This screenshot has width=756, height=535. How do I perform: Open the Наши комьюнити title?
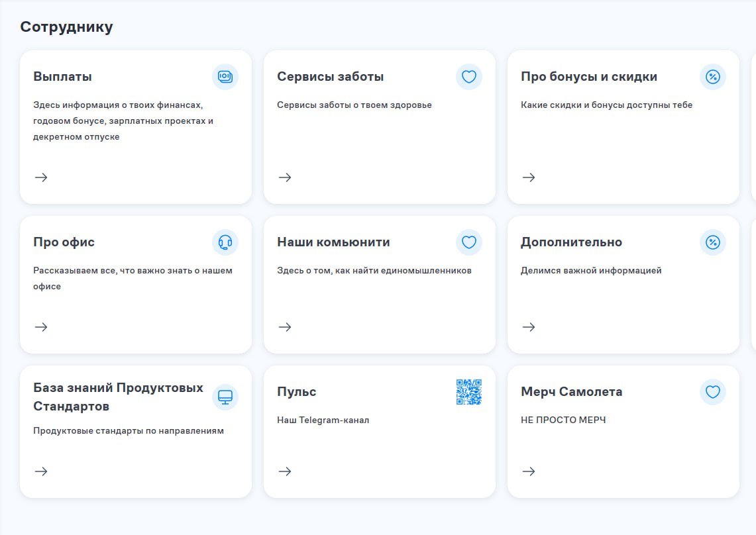click(334, 242)
